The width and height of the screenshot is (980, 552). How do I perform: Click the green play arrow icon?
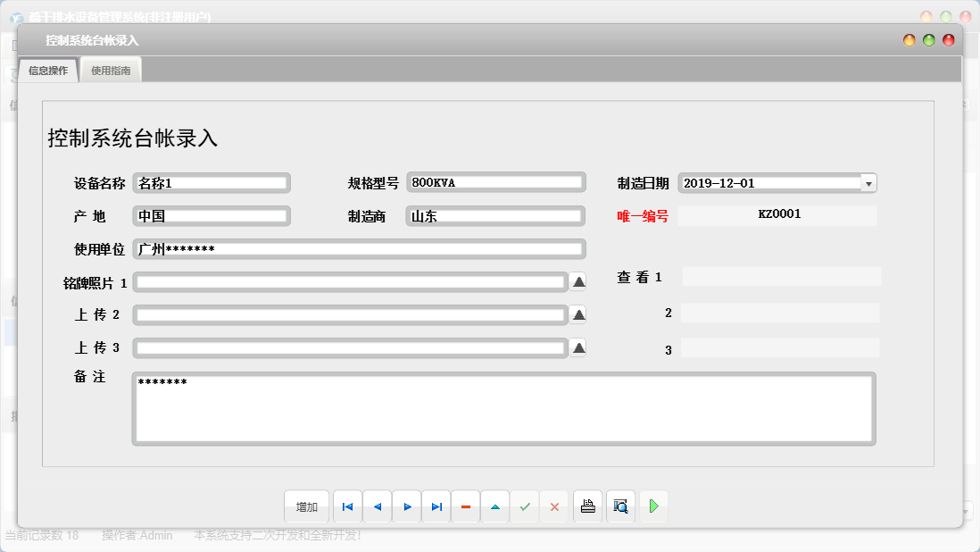tap(653, 507)
